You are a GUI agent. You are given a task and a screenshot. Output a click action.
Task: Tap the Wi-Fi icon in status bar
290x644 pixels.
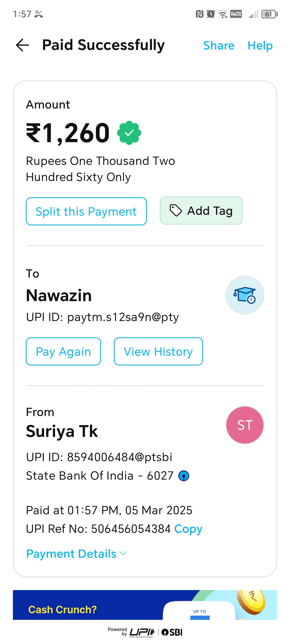223,14
